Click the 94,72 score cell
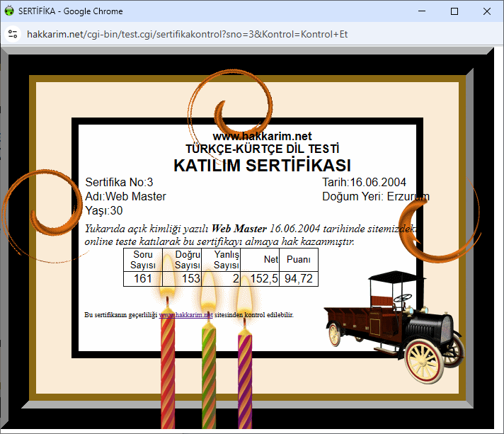The height and width of the screenshot is (434, 504). pyautogui.click(x=298, y=279)
